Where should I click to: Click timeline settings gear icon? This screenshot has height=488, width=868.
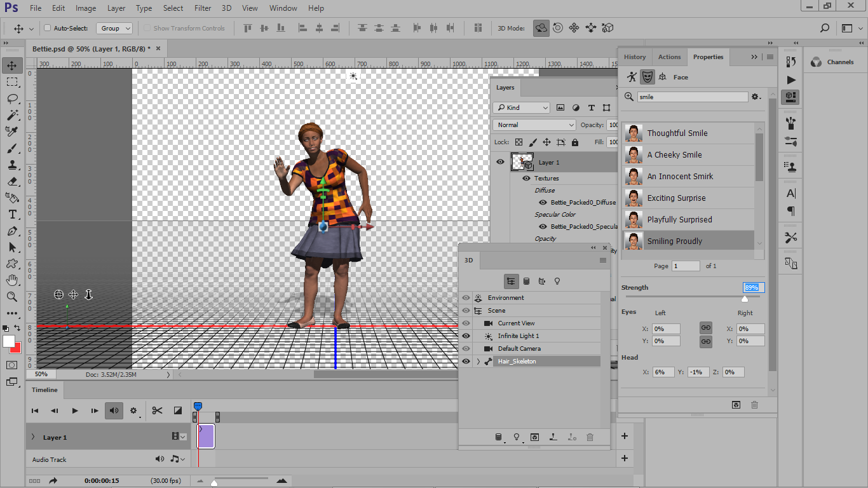coord(133,410)
